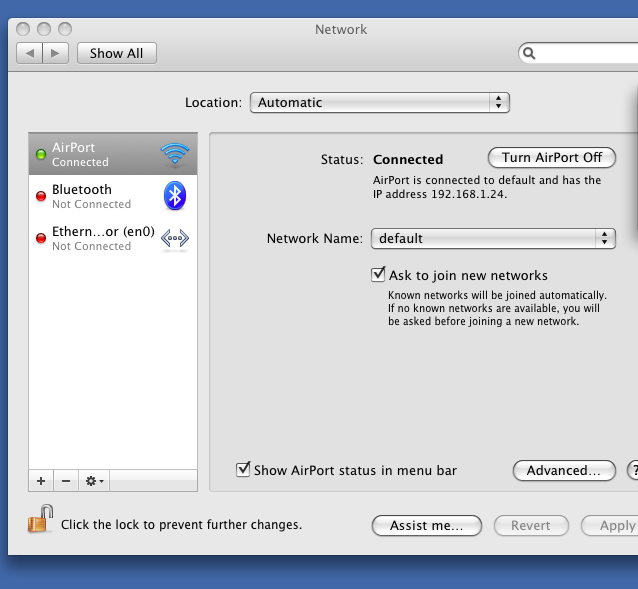The image size is (638, 589).
Task: Click the Network window title
Action: click(x=341, y=29)
